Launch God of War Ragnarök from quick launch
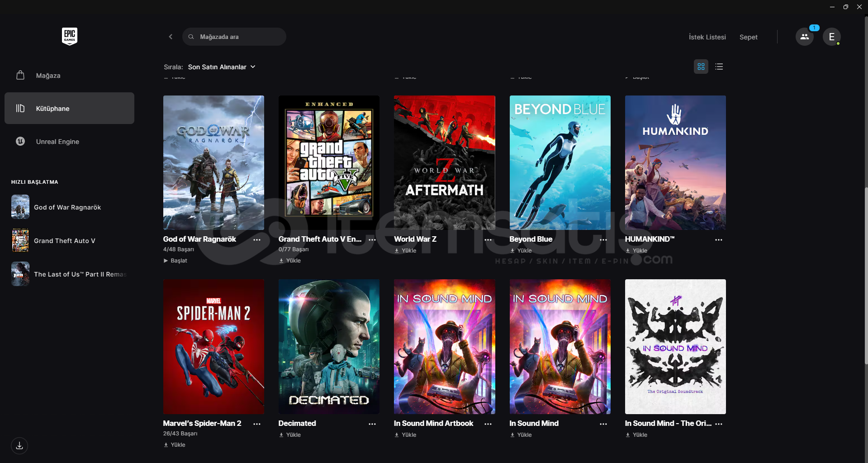Screen dimensions: 868x463 click(x=69, y=207)
